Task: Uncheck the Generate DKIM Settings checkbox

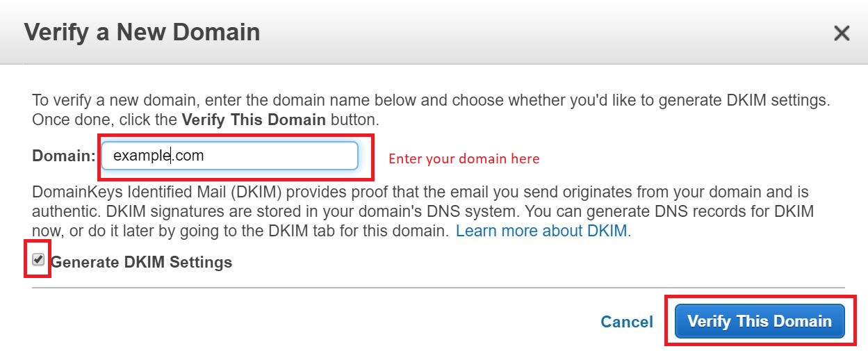Action: click(x=38, y=260)
